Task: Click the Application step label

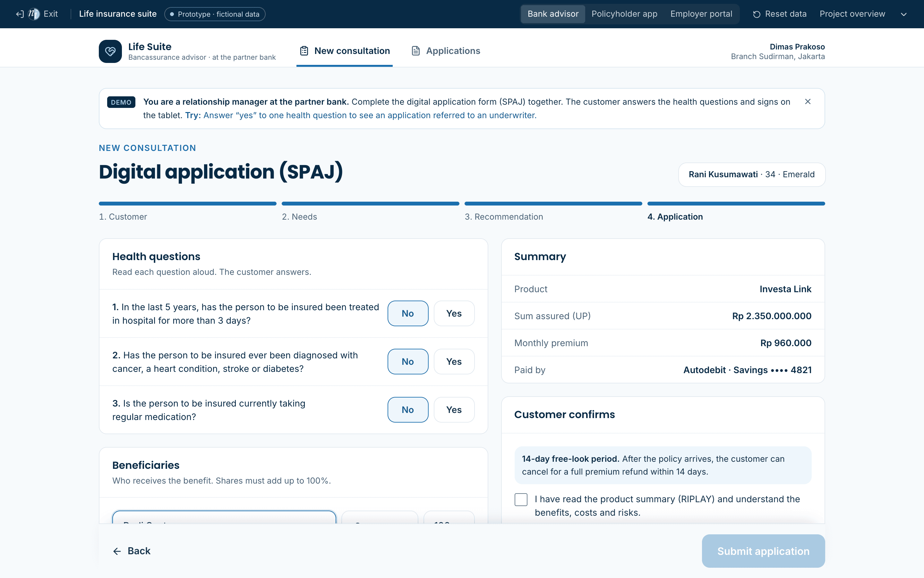Action: pyautogui.click(x=675, y=217)
